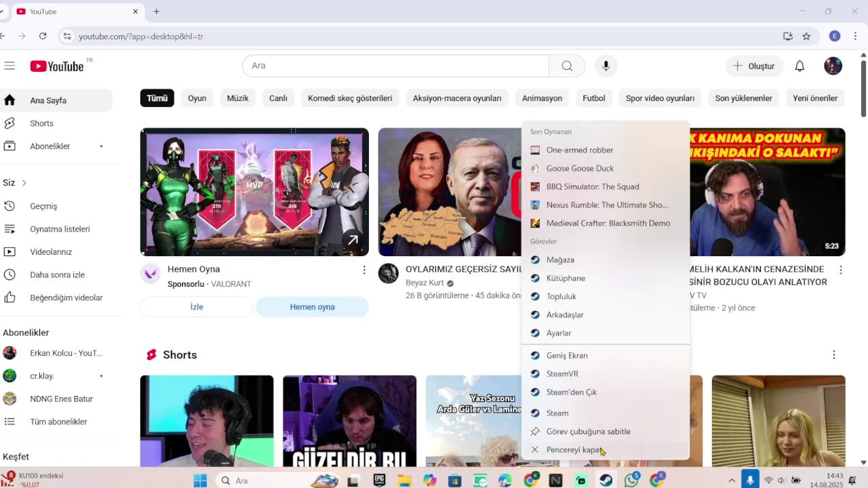Choose Steam'den Çık

pyautogui.click(x=606, y=392)
